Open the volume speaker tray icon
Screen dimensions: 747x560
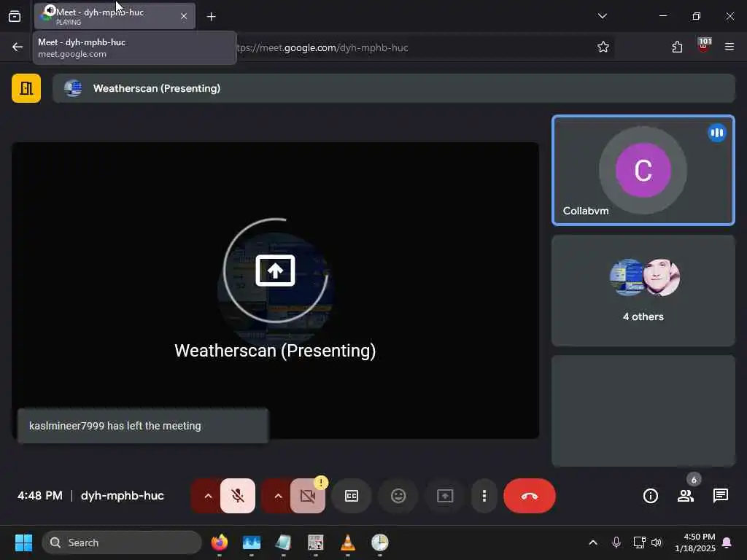(x=657, y=542)
